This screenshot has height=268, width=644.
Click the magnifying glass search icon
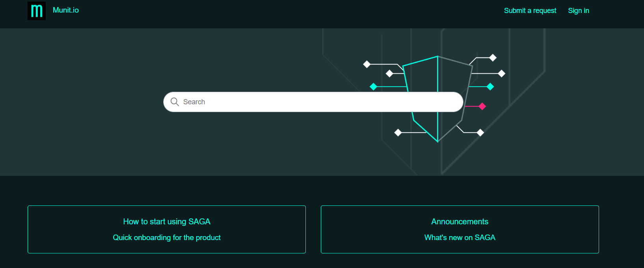(175, 102)
